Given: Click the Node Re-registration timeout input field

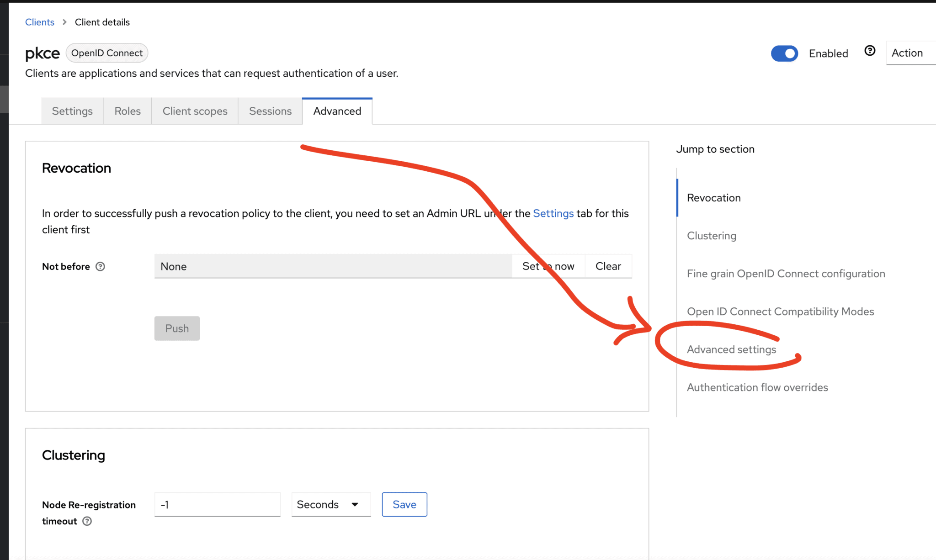Looking at the screenshot, I should [217, 504].
